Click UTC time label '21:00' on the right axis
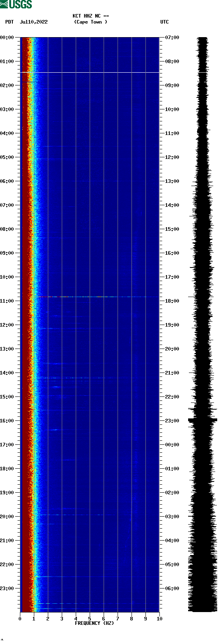Image resolution: width=220 pixels, height=644 pixels. 172,373
